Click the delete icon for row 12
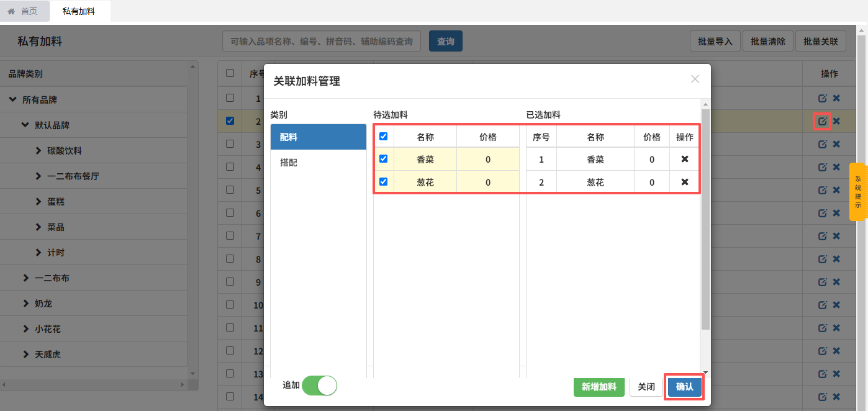868x411 pixels. click(x=836, y=351)
